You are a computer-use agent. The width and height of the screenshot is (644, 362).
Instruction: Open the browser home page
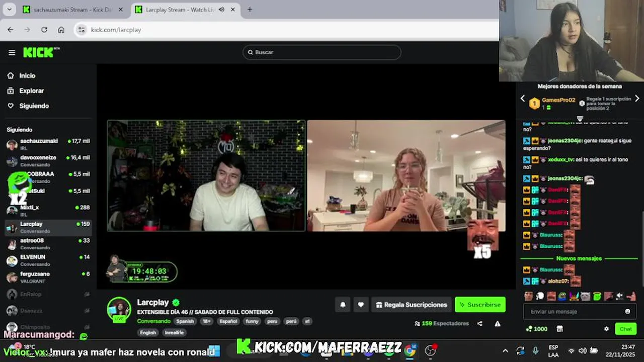pos(61,30)
